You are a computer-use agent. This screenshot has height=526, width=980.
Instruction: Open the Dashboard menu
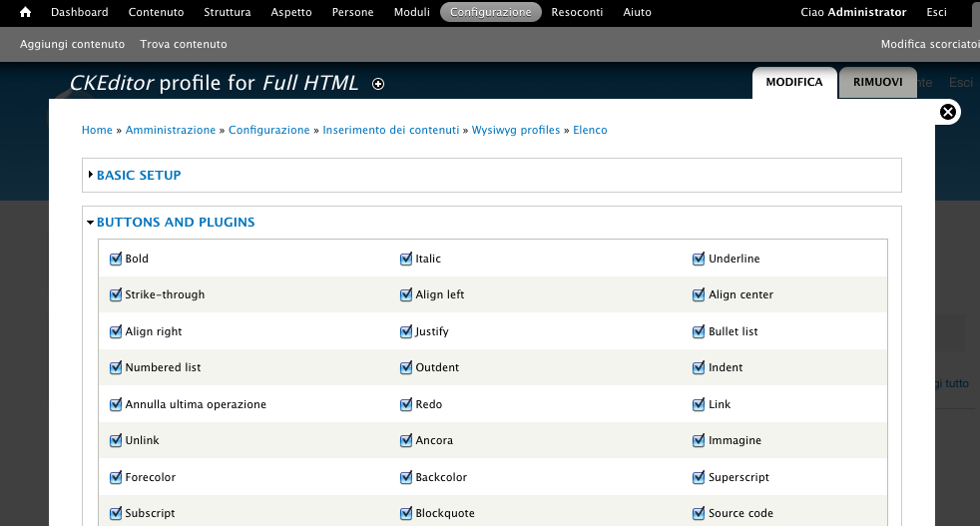(80, 12)
